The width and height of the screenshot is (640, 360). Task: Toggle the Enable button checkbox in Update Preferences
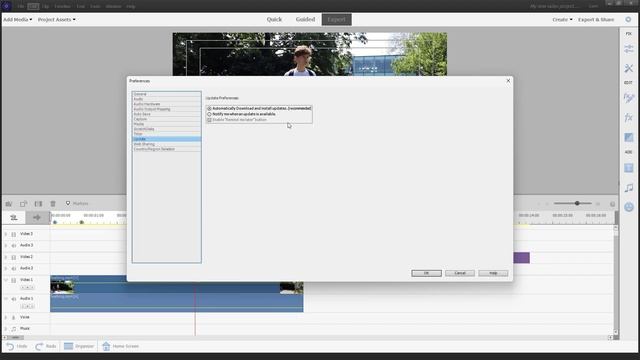pyautogui.click(x=209, y=120)
